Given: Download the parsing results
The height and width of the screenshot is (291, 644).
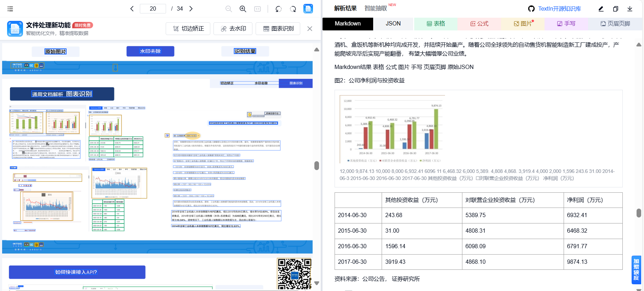Looking at the screenshot, I should coord(630,9).
